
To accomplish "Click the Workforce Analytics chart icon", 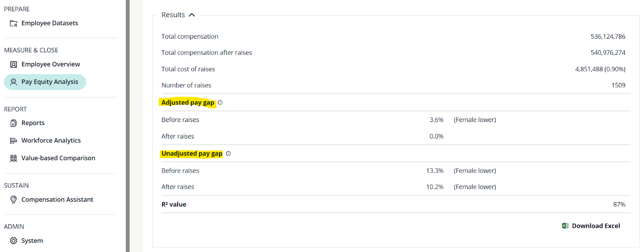I will point(13,140).
